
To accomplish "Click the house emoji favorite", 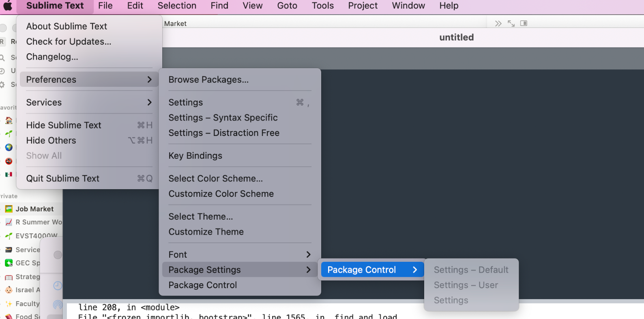I will tap(9, 120).
